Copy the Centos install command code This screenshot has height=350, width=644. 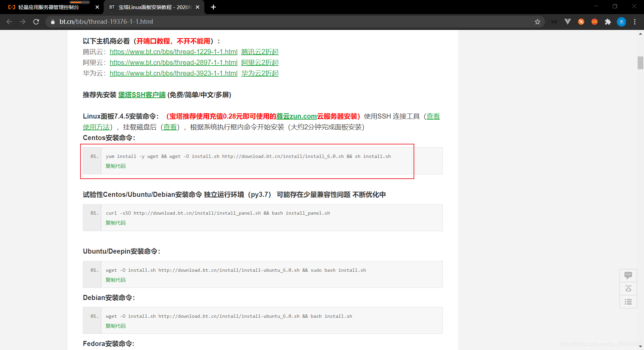point(116,166)
